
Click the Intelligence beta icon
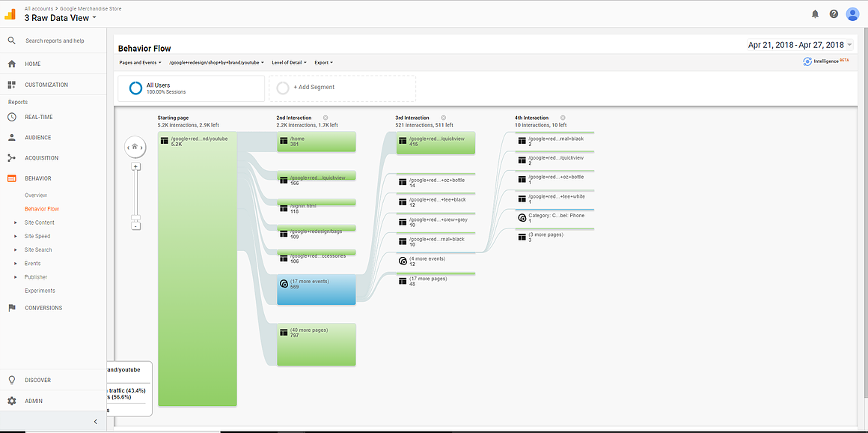(x=807, y=62)
